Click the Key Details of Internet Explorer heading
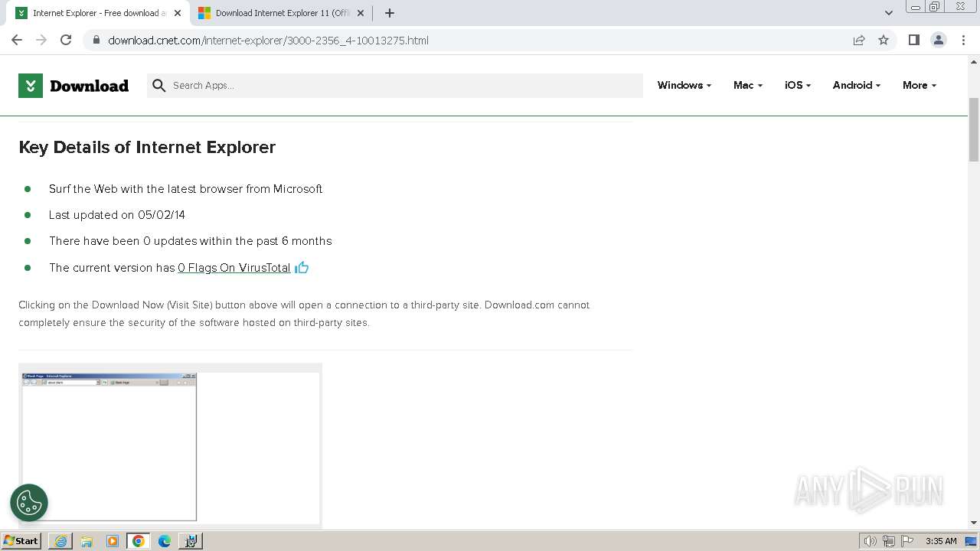Image resolution: width=980 pixels, height=551 pixels. click(x=147, y=147)
